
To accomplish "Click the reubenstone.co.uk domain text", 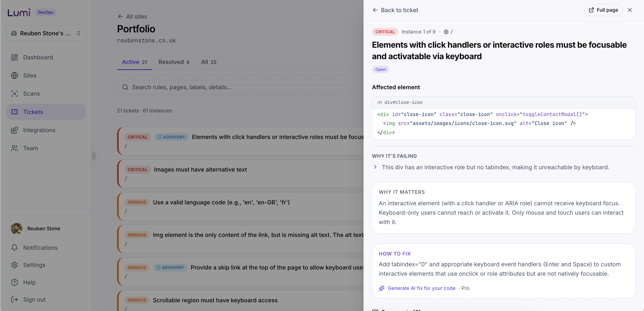I will [146, 40].
